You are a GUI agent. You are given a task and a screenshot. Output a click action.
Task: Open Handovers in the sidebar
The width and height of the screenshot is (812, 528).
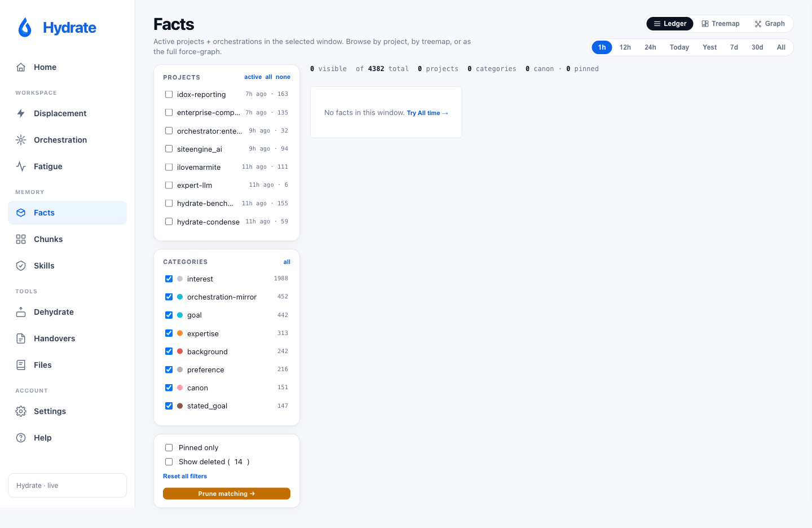[x=67, y=338]
